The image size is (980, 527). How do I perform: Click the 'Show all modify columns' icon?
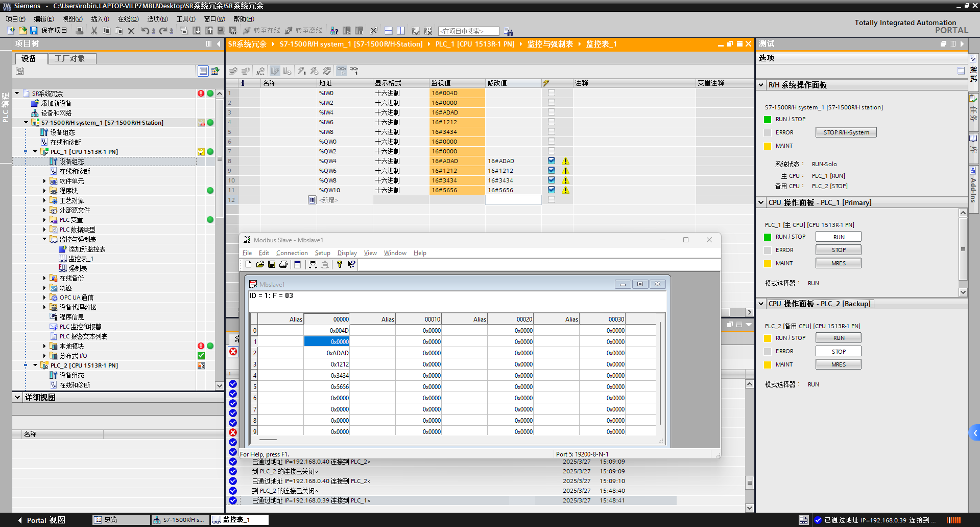point(275,71)
